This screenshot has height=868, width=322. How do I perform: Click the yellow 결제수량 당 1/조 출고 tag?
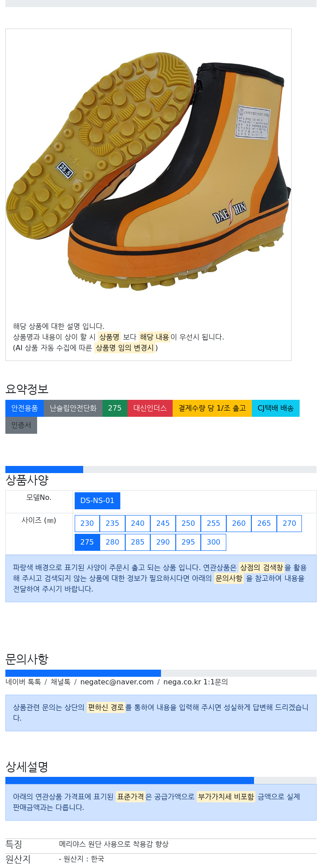click(212, 408)
